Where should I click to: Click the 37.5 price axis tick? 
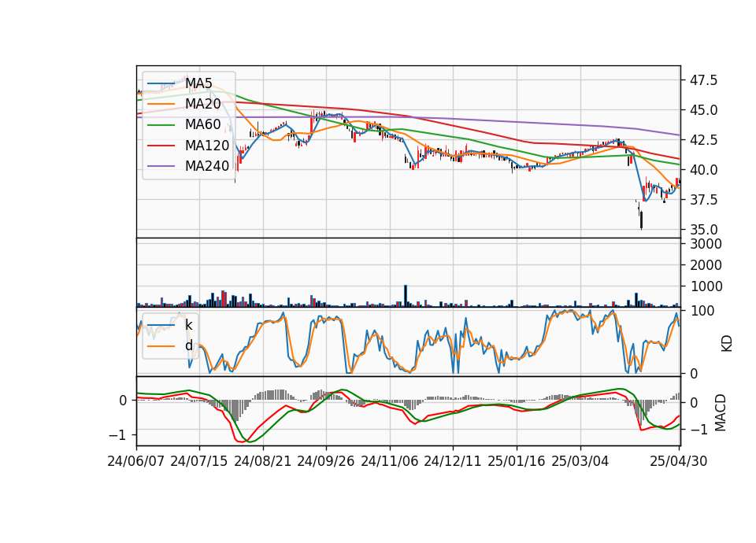703,199
